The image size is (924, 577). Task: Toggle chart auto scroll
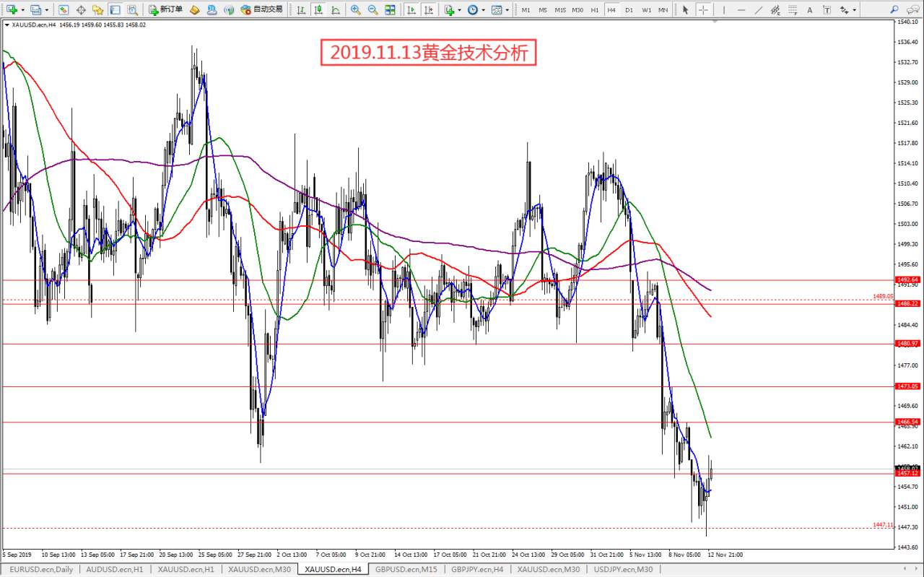pyautogui.click(x=411, y=9)
